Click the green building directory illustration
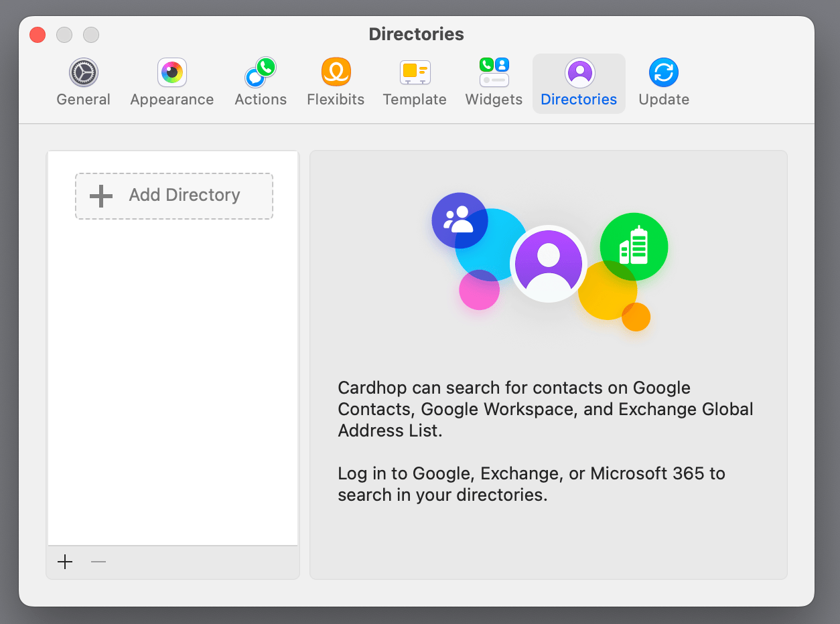The height and width of the screenshot is (624, 840). click(x=634, y=247)
